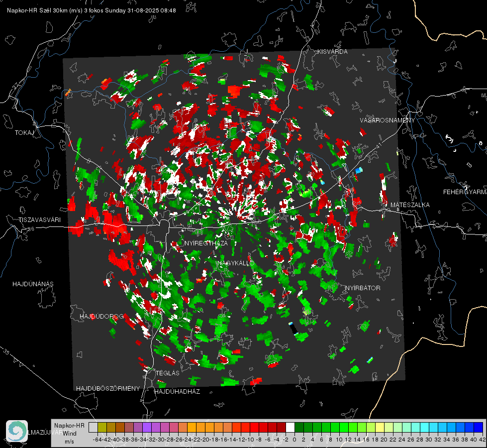Click road number 41 south of Vásárosnamény
Screen dimensions: 487x448
click(x=378, y=146)
